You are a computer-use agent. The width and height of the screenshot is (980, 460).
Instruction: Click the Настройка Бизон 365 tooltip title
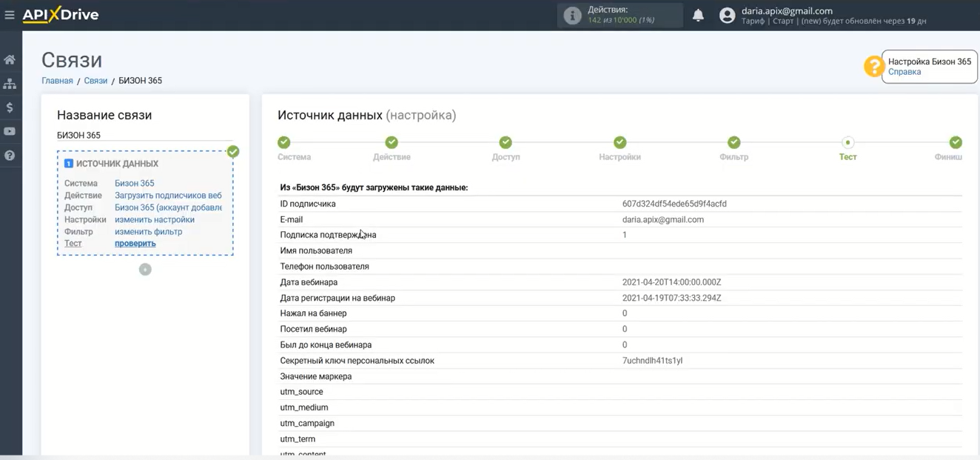tap(930, 61)
